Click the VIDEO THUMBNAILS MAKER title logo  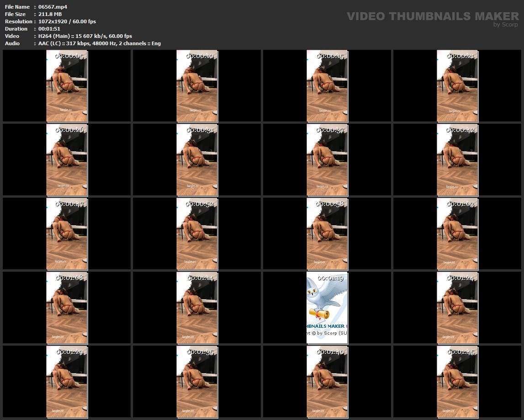point(432,16)
